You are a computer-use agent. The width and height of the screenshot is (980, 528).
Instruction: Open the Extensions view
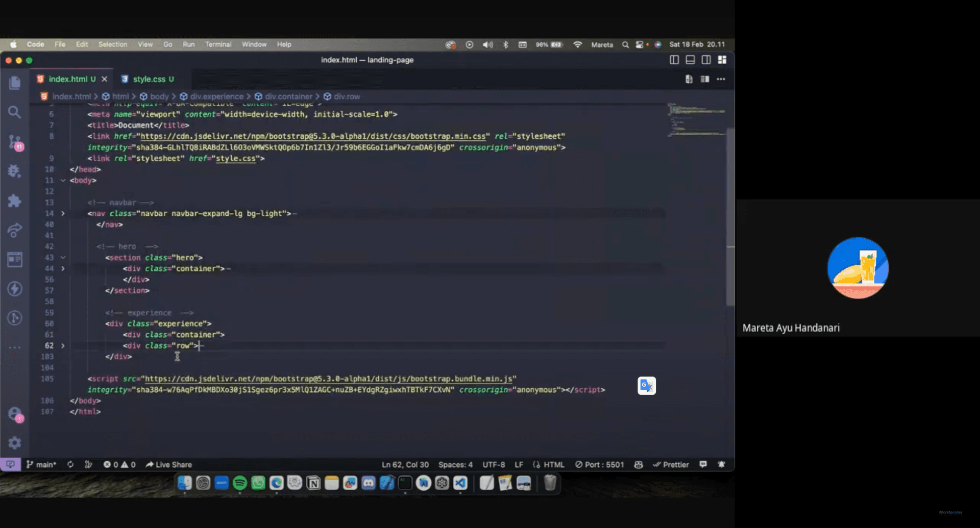click(15, 200)
